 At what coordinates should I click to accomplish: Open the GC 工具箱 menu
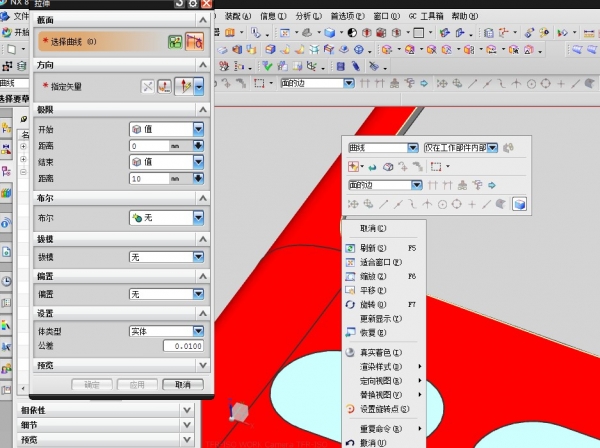tap(426, 16)
